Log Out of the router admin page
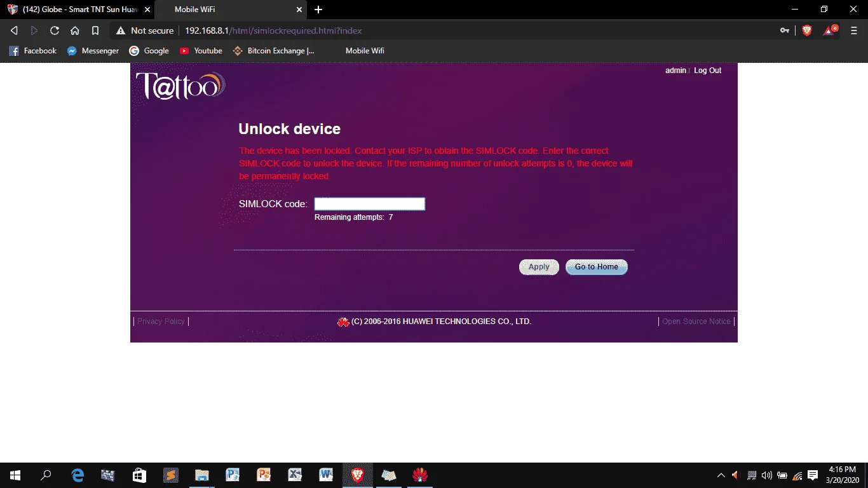 point(707,71)
